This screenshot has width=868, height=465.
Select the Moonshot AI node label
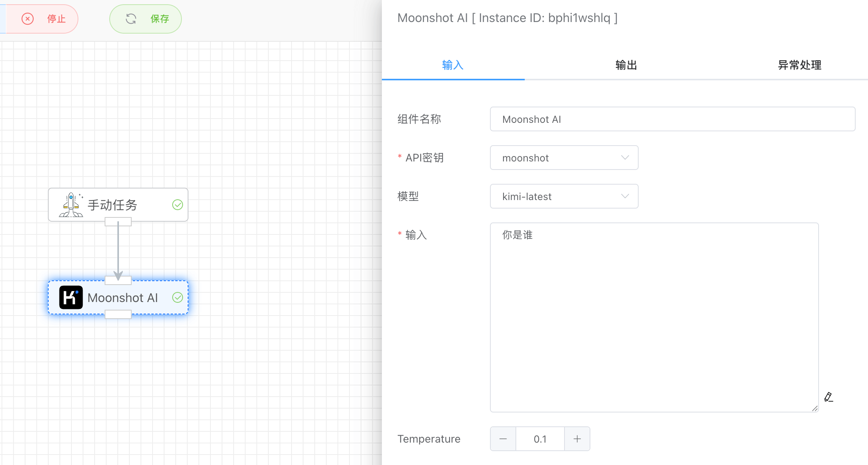coord(123,298)
